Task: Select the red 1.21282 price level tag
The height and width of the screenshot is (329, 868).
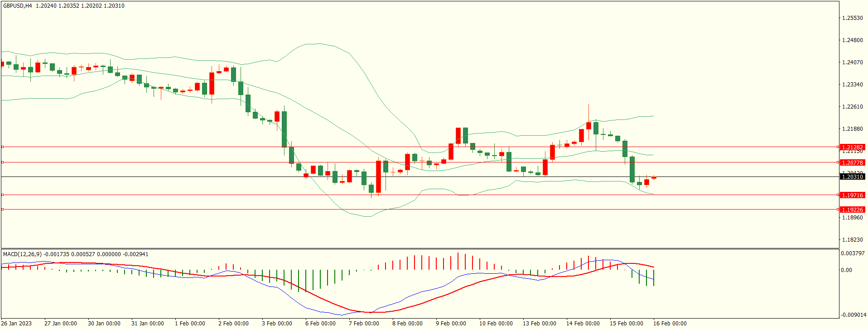Action: coord(852,147)
